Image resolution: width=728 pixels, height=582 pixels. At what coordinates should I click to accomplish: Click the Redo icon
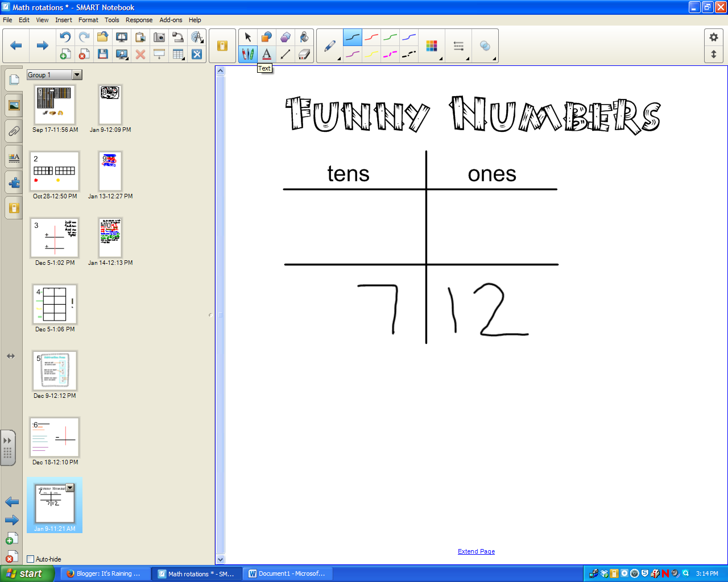[x=84, y=37]
